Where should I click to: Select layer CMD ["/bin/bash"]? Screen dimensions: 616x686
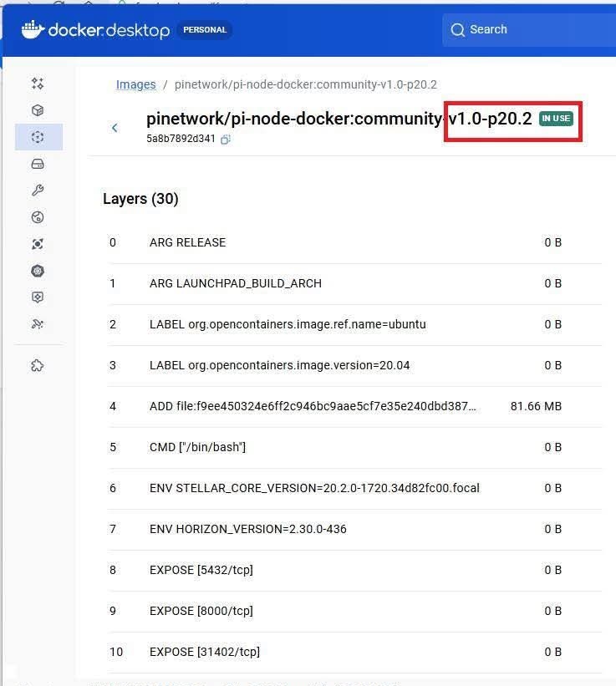tap(354, 447)
